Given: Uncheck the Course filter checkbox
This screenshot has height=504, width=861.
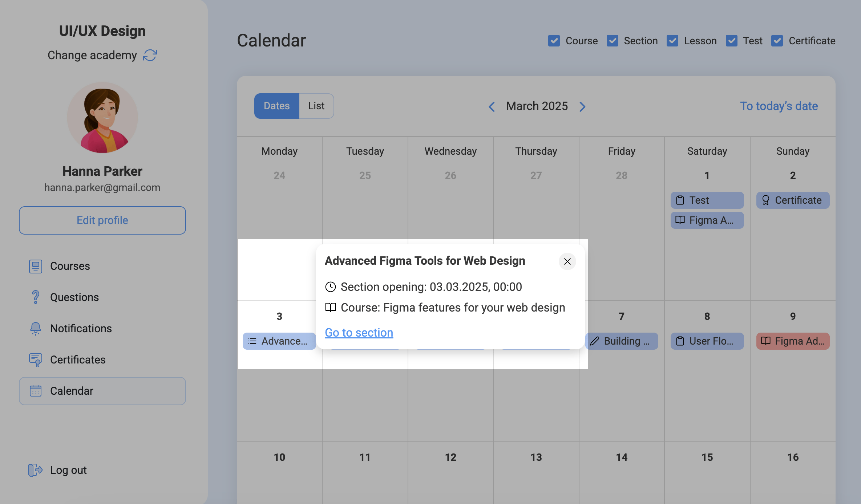Looking at the screenshot, I should 554,41.
